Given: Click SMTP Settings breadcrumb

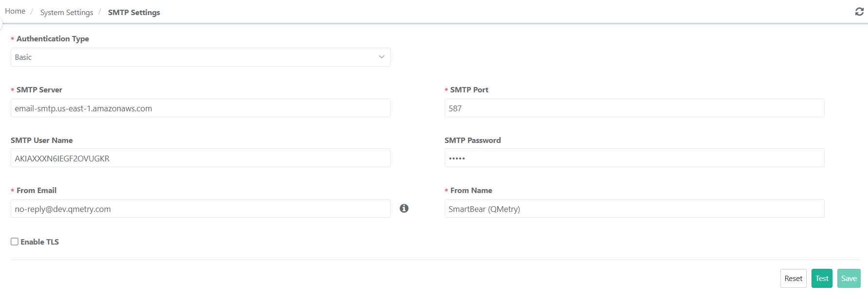Looking at the screenshot, I should tap(134, 12).
